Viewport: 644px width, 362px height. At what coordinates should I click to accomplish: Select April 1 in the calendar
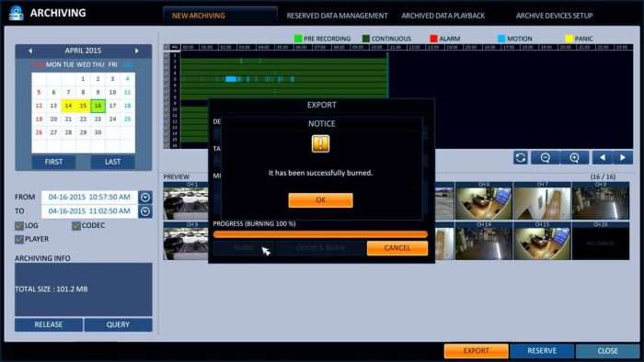pyautogui.click(x=83, y=79)
